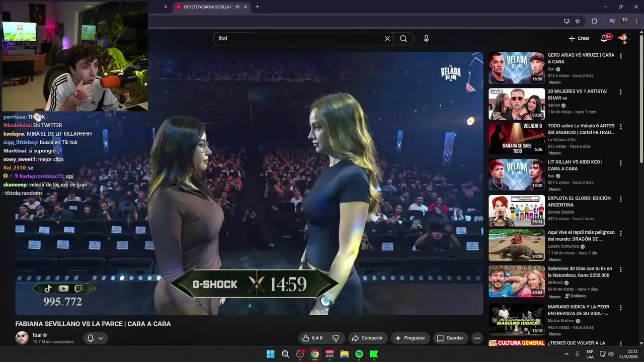This screenshot has height=362, width=644.
Task: Play LIT KILLAH VS KIDD KEO thumbnail
Action: coord(517,174)
